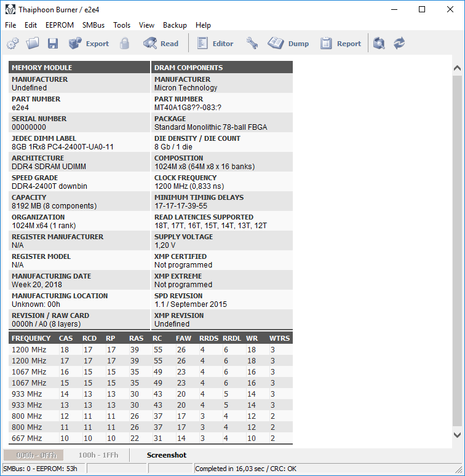Open a file with the folder icon

click(33, 44)
